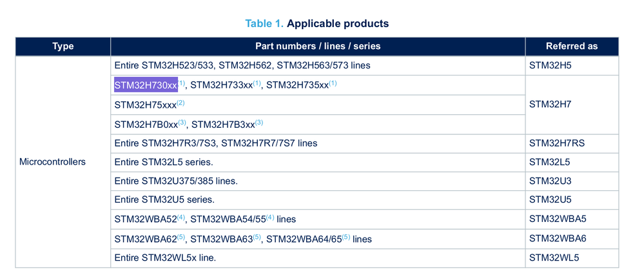The width and height of the screenshot is (644, 273).
Task: Open footnote (1) link after STM32H733xx
Action: point(257,83)
